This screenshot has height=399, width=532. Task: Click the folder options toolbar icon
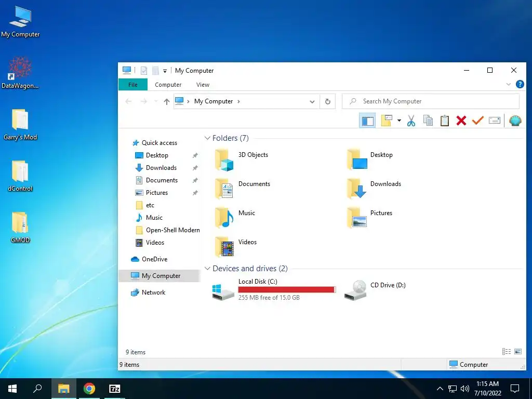387,121
